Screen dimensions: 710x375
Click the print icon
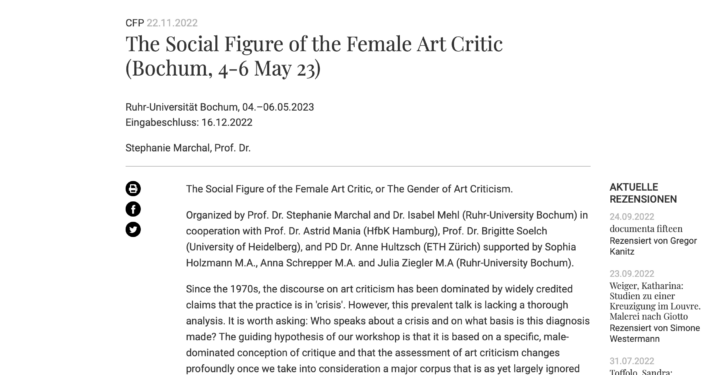[x=133, y=188]
